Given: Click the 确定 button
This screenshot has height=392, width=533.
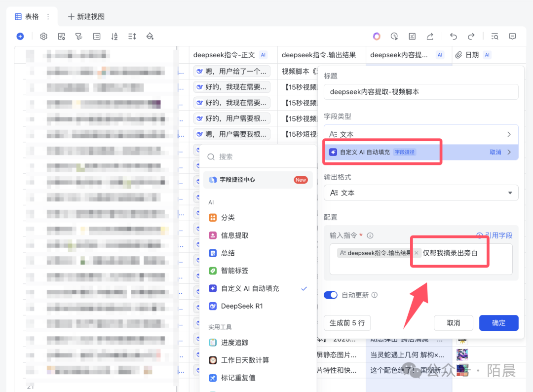Looking at the screenshot, I should [498, 323].
